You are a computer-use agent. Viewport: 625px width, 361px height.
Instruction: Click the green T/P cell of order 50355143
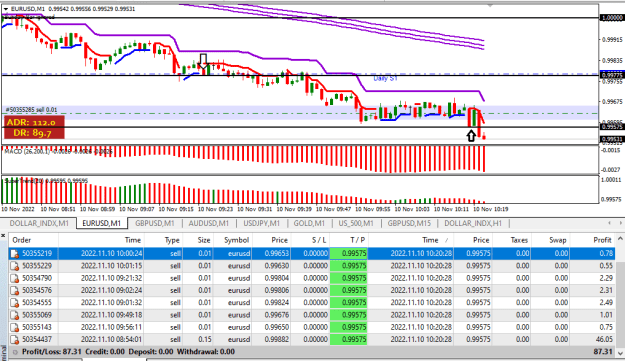click(349, 328)
